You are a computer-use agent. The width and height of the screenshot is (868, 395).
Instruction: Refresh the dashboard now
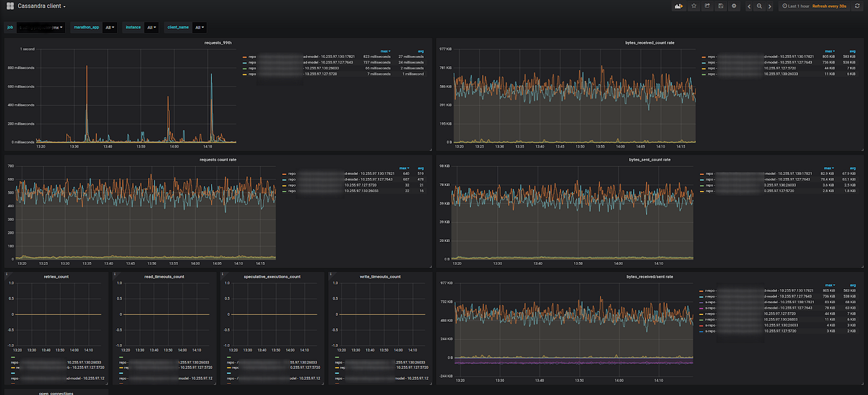pos(857,6)
